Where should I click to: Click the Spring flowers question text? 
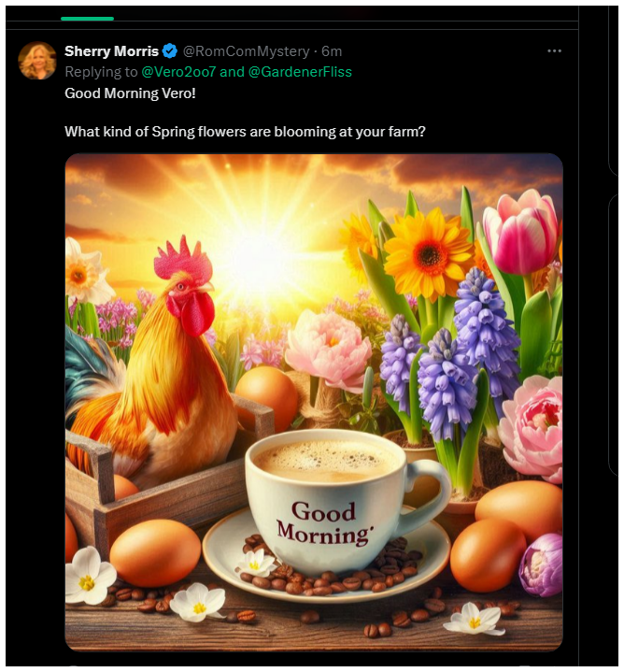point(245,132)
